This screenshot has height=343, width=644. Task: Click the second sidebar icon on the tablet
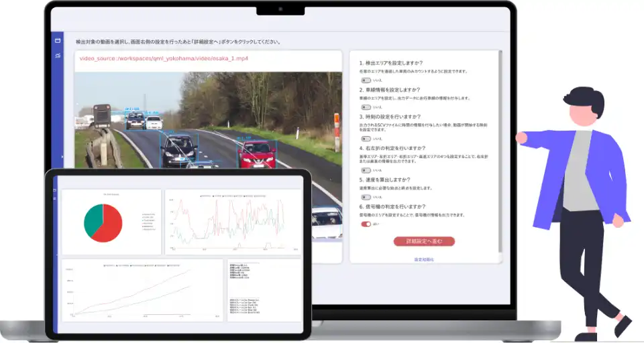point(54,200)
